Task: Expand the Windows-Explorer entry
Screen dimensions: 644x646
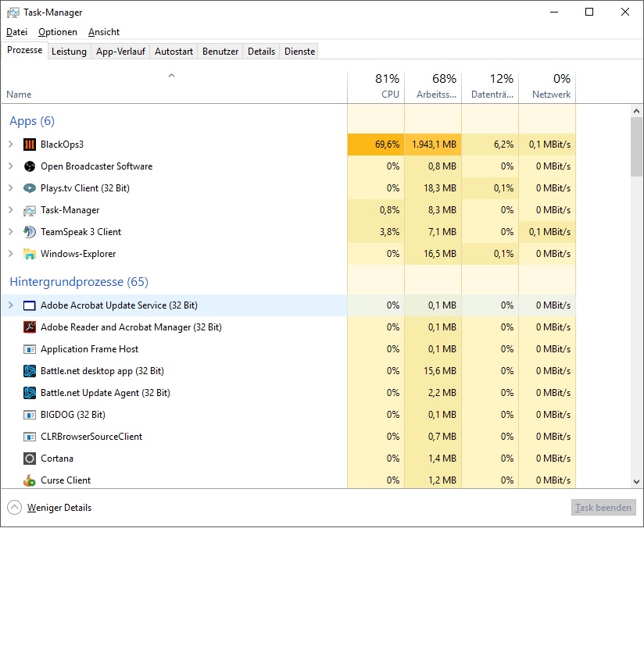Action: (11, 253)
